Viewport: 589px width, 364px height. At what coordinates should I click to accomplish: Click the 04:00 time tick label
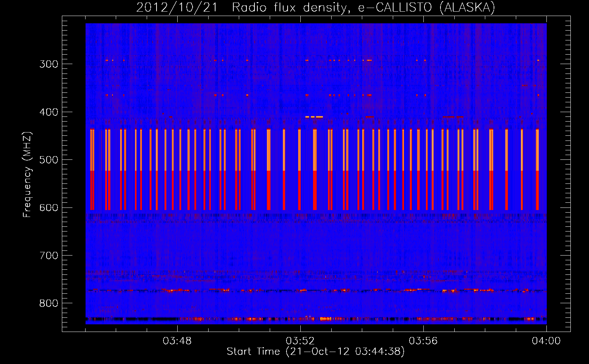tap(546, 341)
